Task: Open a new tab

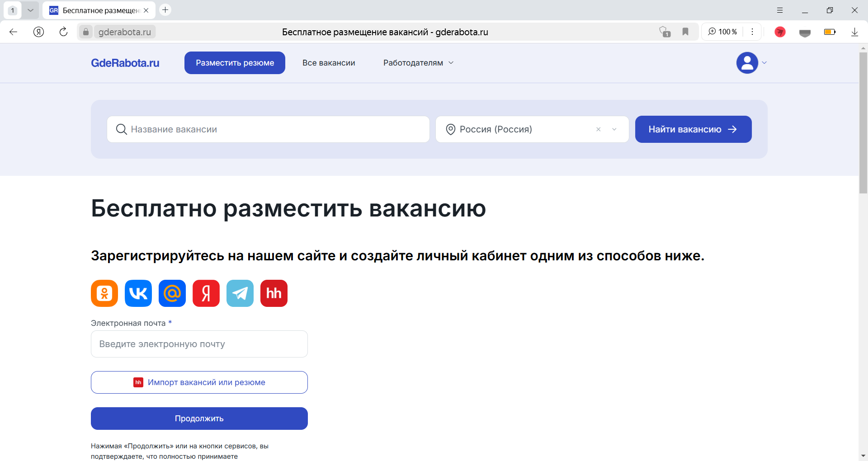Action: pos(165,9)
